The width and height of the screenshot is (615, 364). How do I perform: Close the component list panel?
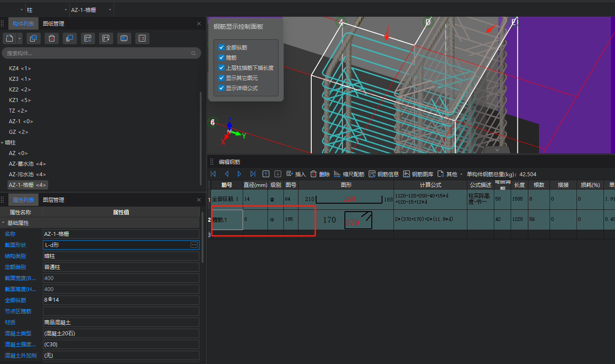click(x=199, y=23)
